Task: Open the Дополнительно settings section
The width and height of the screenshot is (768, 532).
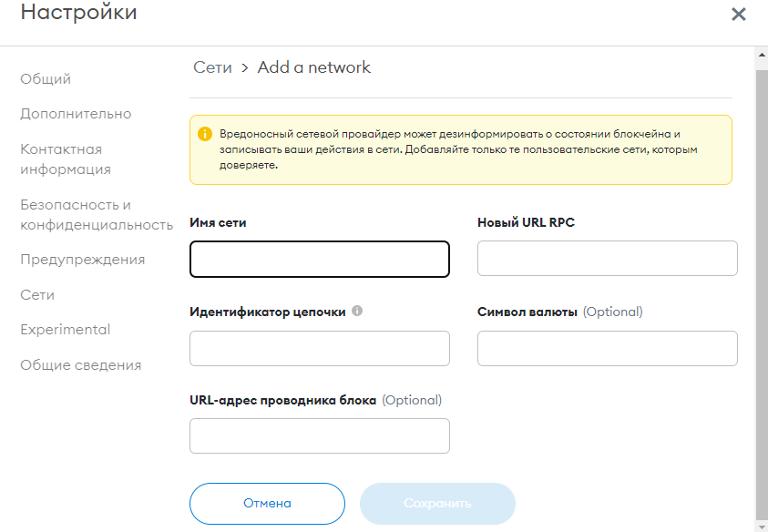Action: pos(76,114)
